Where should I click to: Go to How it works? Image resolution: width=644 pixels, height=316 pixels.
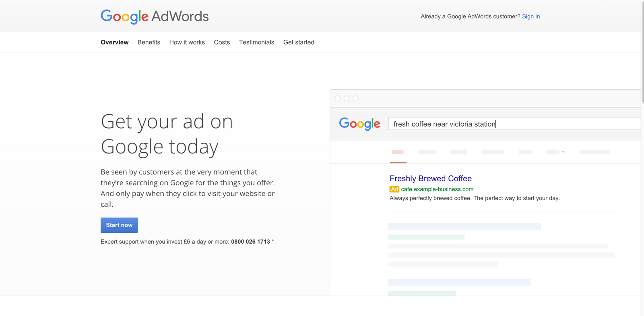click(x=187, y=42)
